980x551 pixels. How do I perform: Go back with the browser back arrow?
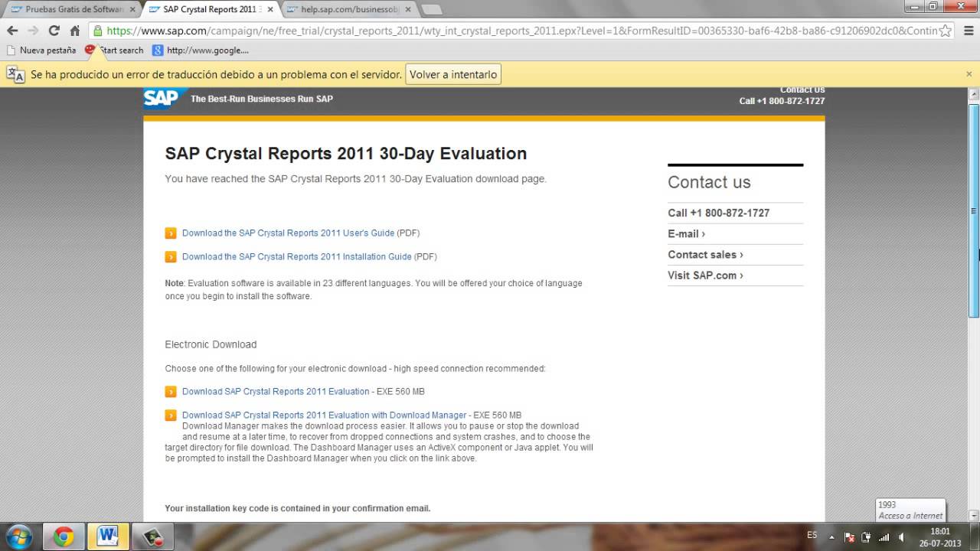pyautogui.click(x=12, y=31)
